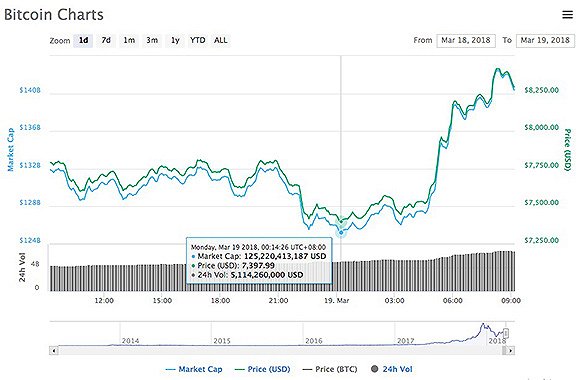580x380 pixels.
Task: Click the Price (USD) vertical axis title
Action: tap(567, 149)
